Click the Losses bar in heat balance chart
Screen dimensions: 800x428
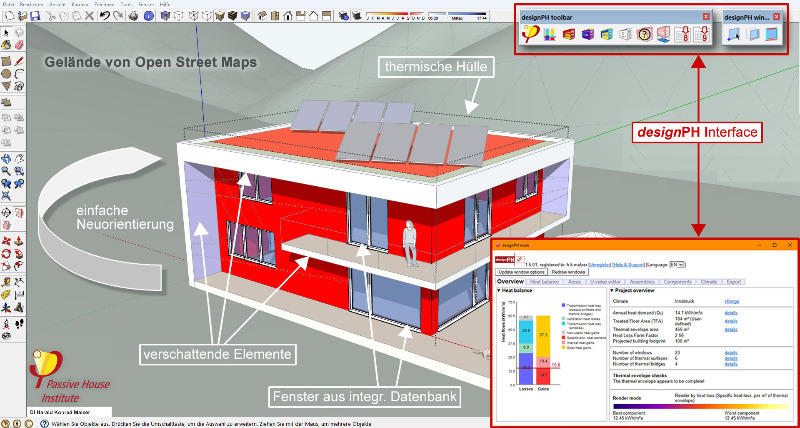click(x=525, y=350)
